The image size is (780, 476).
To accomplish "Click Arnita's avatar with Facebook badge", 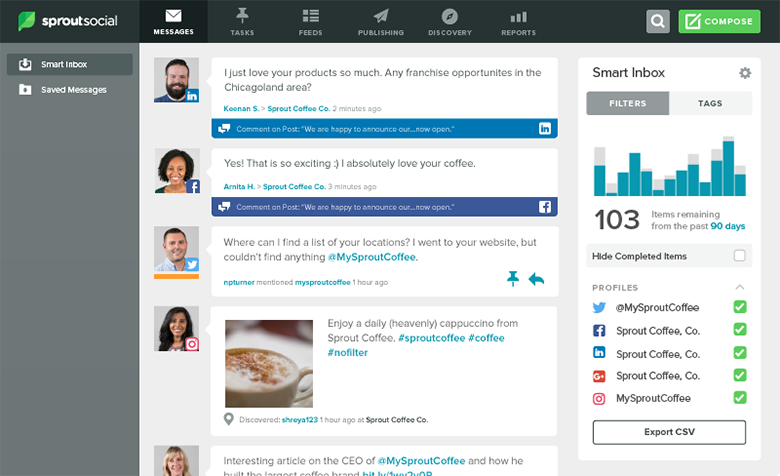I will pos(177,171).
